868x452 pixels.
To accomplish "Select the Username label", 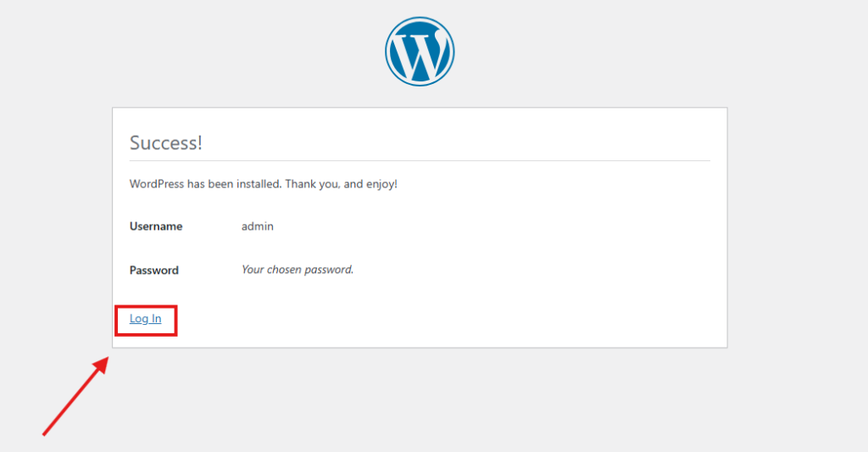I will pos(155,226).
